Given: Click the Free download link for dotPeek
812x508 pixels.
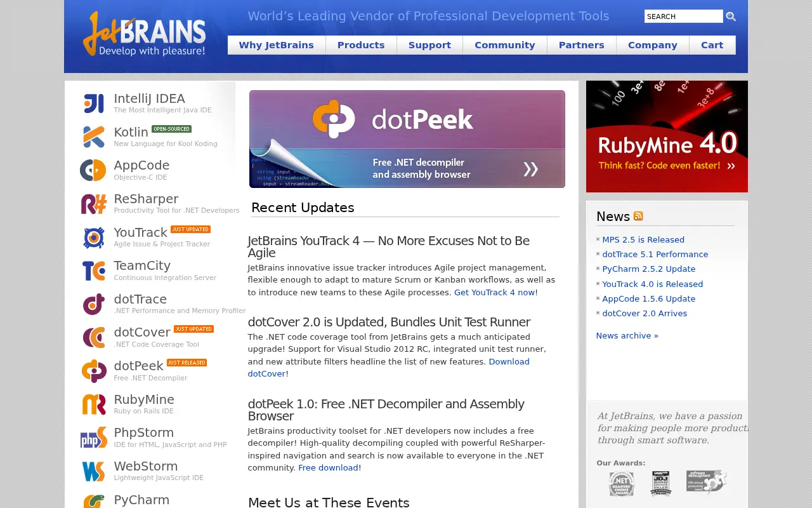Looking at the screenshot, I should pyautogui.click(x=328, y=468).
